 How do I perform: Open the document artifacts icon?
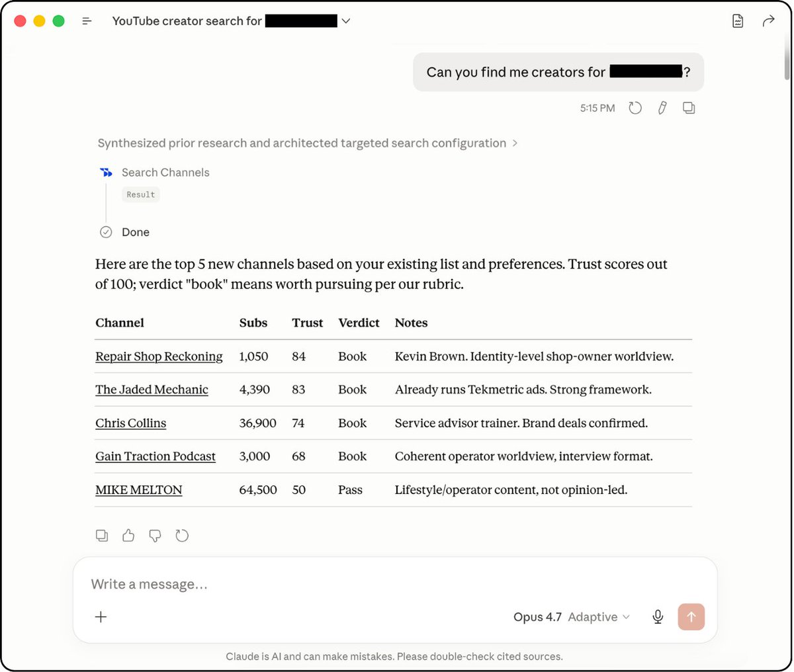click(738, 21)
